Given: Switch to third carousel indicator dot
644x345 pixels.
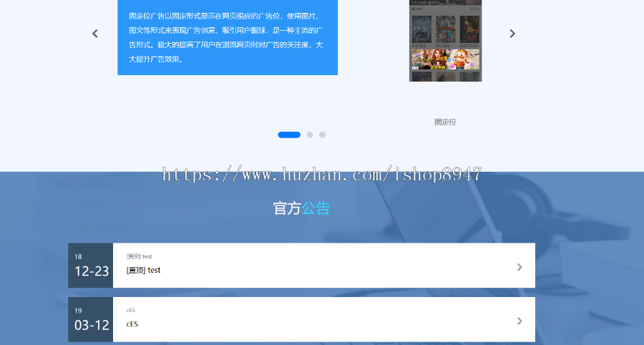Looking at the screenshot, I should pyautogui.click(x=323, y=135).
